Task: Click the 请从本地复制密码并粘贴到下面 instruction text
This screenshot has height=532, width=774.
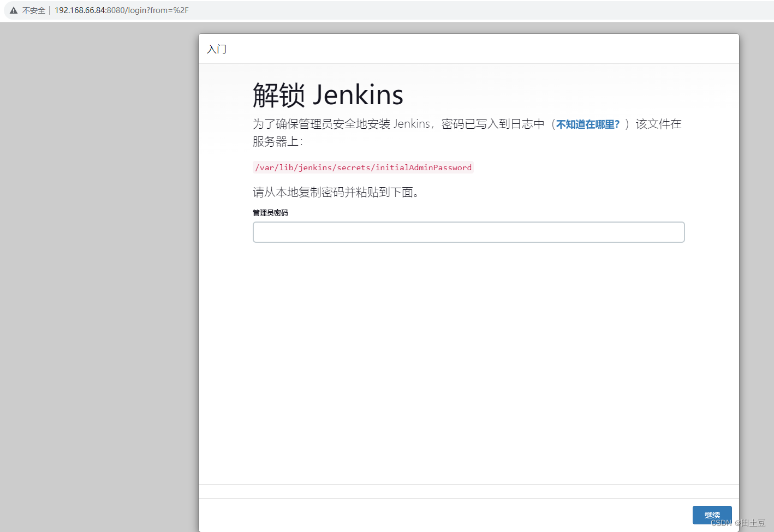Action: point(336,192)
